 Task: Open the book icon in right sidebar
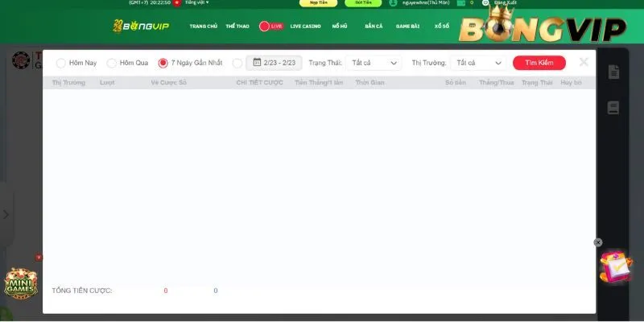[613, 108]
